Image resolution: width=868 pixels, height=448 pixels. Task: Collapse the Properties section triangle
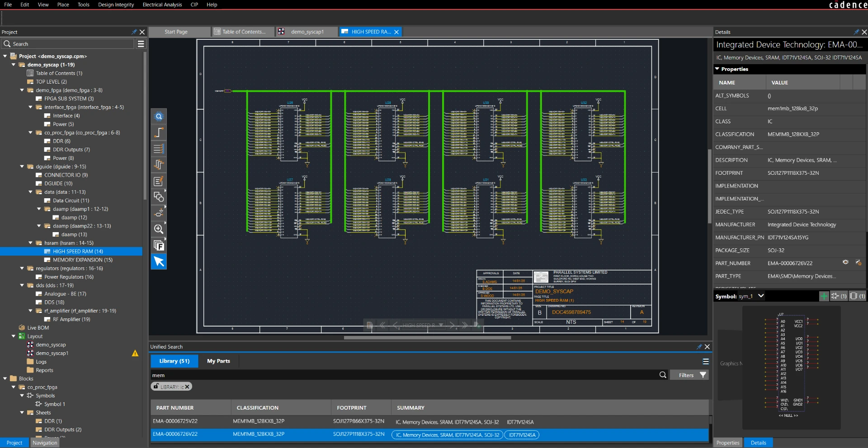[x=717, y=69]
